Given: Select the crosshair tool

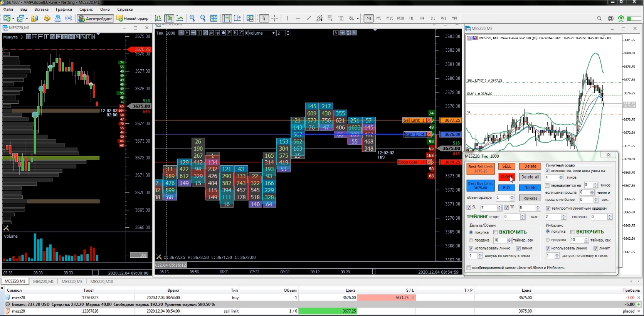Looking at the screenshot, I should pyautogui.click(x=275, y=18).
